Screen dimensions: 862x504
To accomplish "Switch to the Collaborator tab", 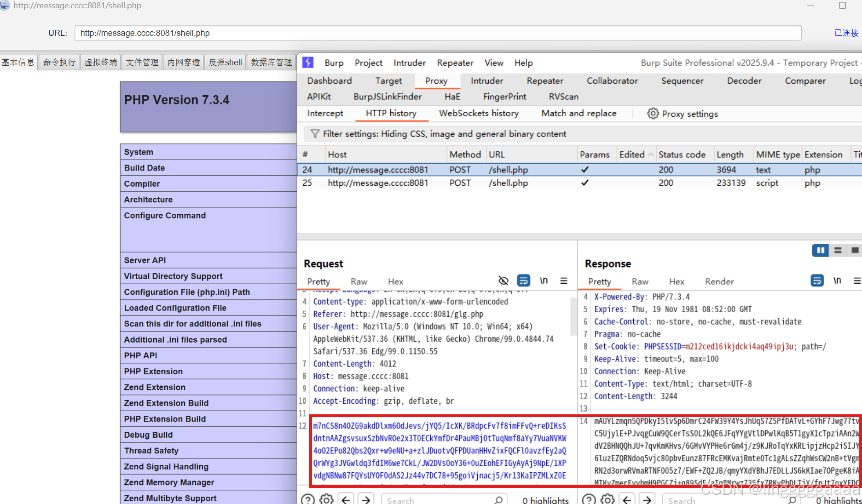I will click(612, 81).
